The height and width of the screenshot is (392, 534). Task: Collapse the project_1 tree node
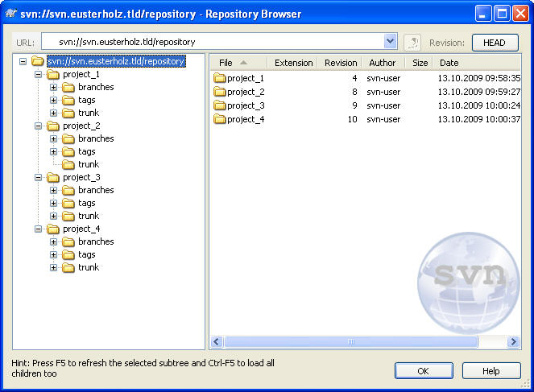coord(38,74)
